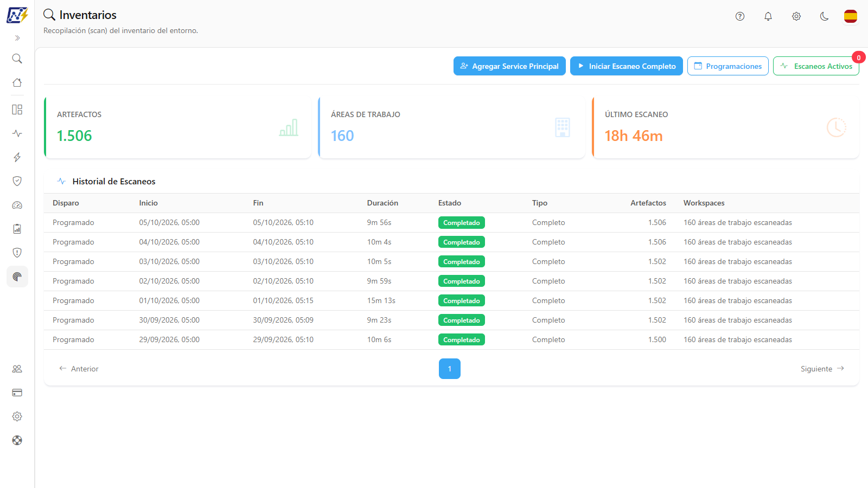
Task: Click the 15m 13s duration cell
Action: [381, 300]
